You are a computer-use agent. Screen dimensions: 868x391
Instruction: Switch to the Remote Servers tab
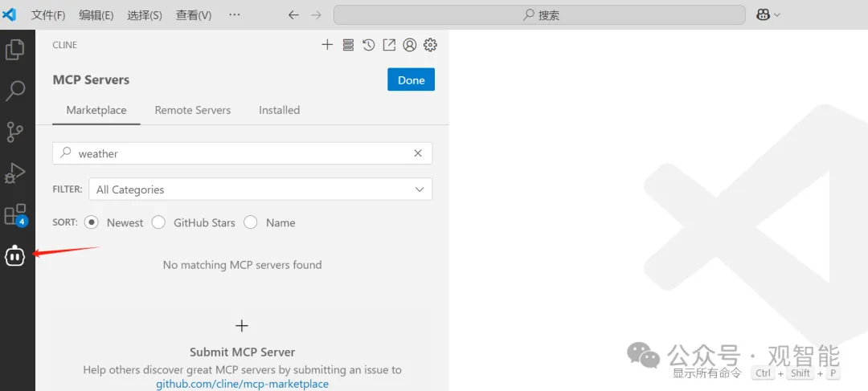tap(193, 110)
